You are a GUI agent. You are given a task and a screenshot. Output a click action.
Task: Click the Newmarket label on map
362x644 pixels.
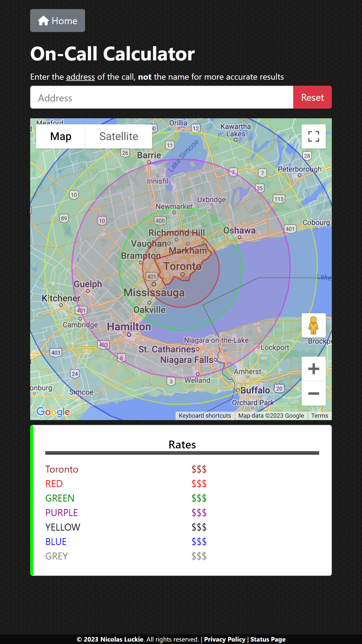click(x=174, y=206)
